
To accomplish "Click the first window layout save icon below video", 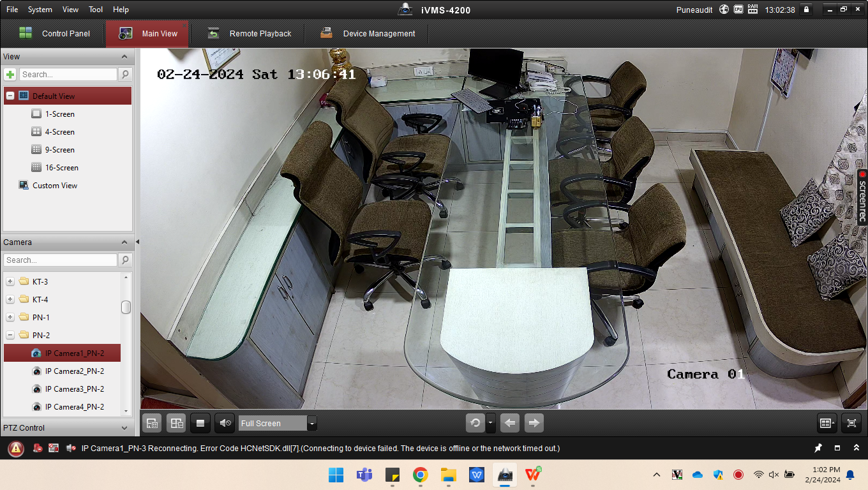I will [x=152, y=423].
